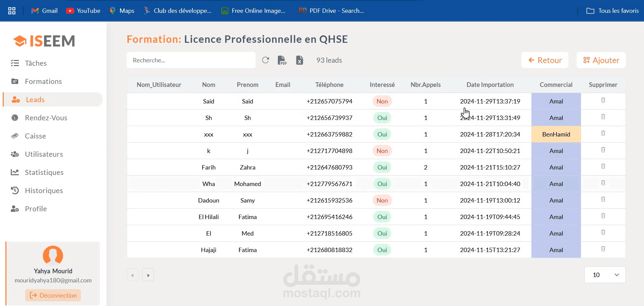Delete the xxx lead row
Screen dimensions: 644x306
pos(603,133)
